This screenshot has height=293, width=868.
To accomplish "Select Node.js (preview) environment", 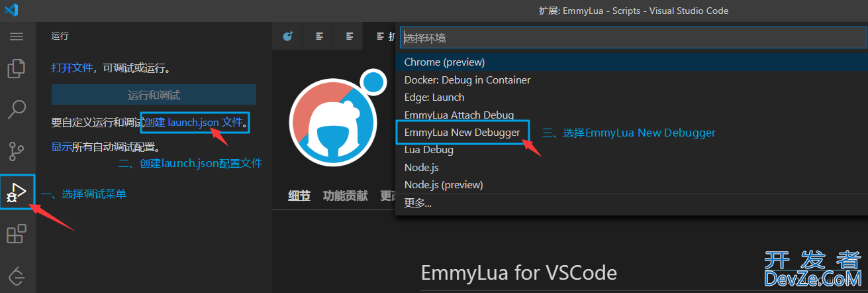I will click(632, 185).
